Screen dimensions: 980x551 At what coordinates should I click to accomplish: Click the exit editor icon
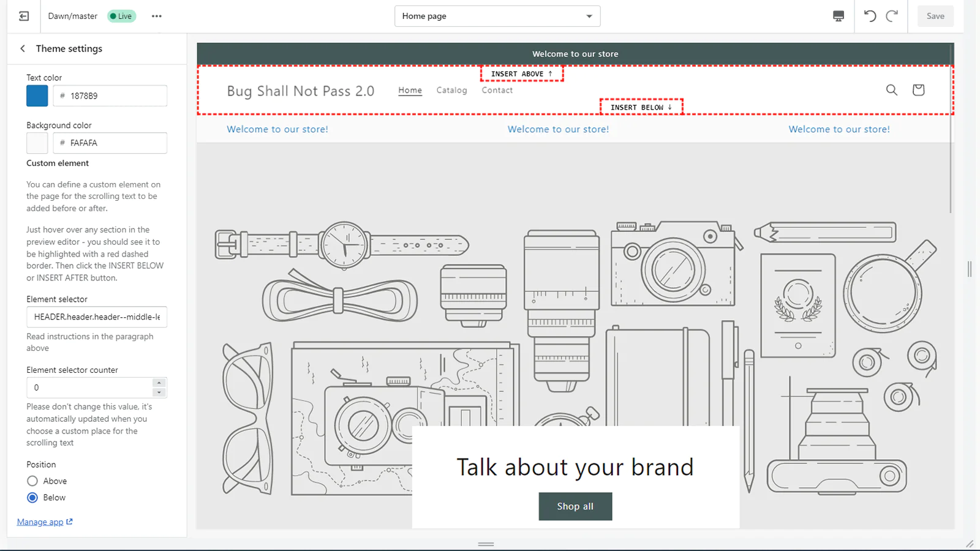24,16
